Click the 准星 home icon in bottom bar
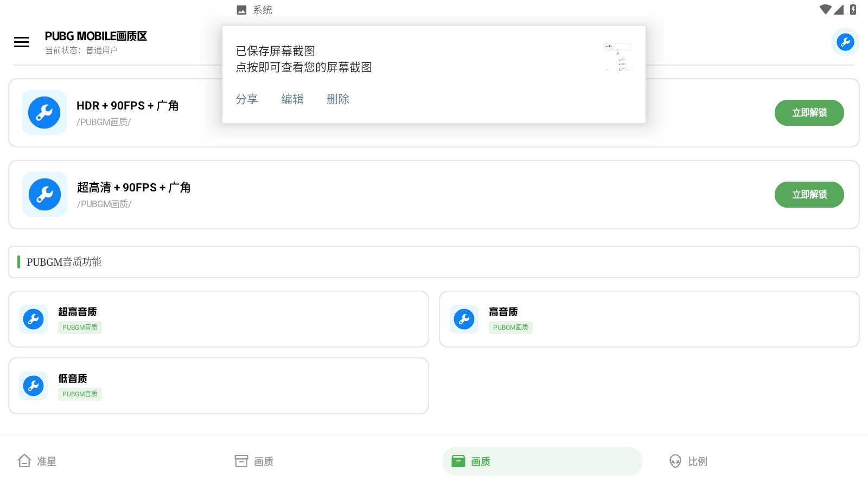The height and width of the screenshot is (488, 868). [x=24, y=460]
